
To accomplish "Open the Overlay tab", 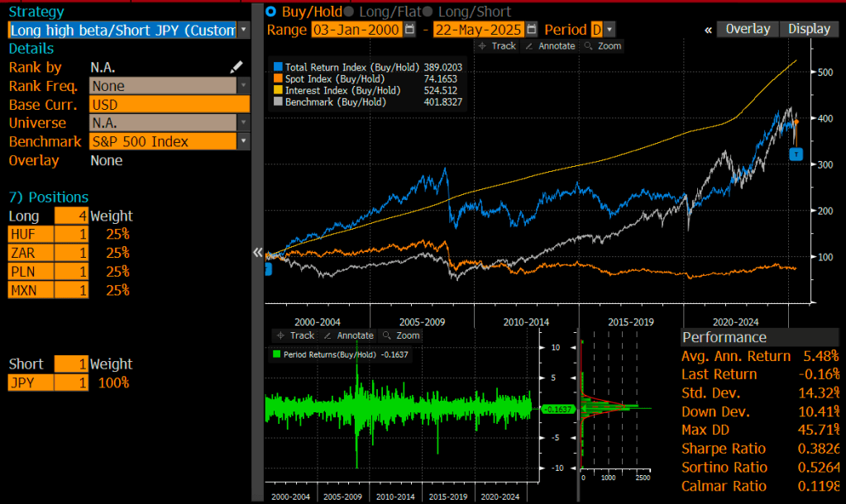I will pos(748,29).
